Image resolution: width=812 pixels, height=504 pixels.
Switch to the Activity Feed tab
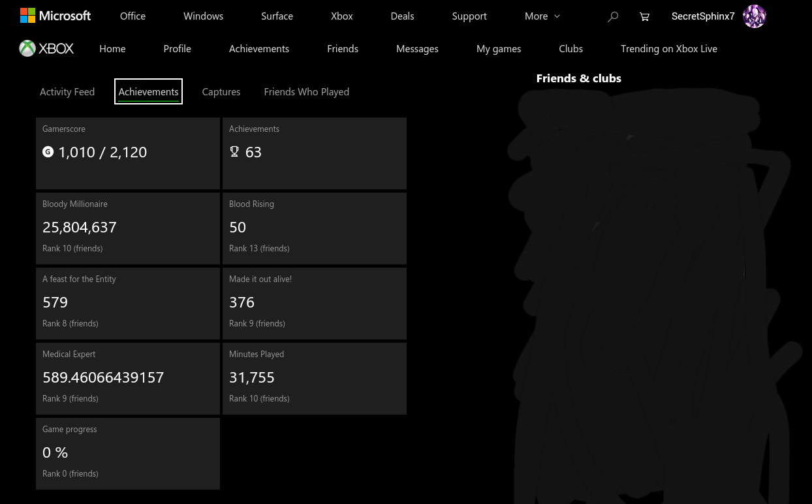[67, 91]
